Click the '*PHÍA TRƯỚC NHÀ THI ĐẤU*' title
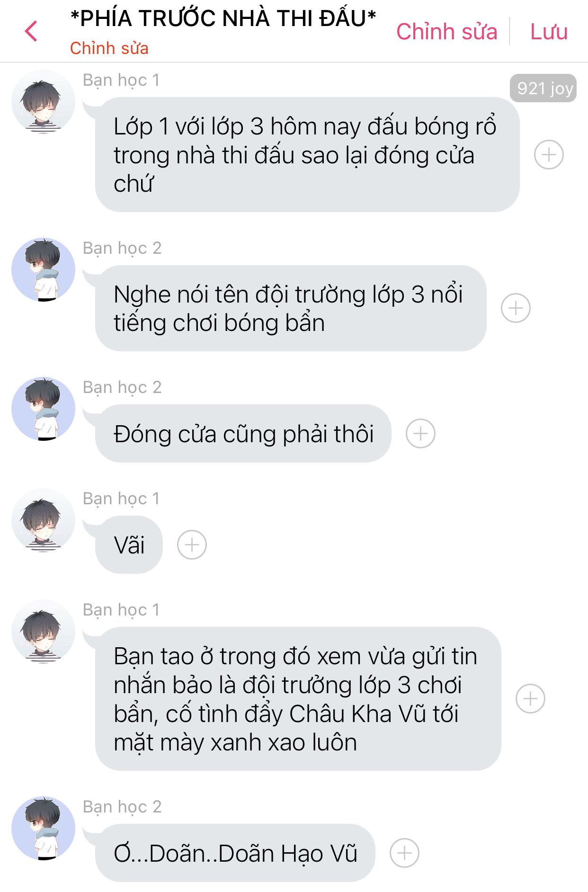This screenshot has width=588, height=892. [223, 19]
